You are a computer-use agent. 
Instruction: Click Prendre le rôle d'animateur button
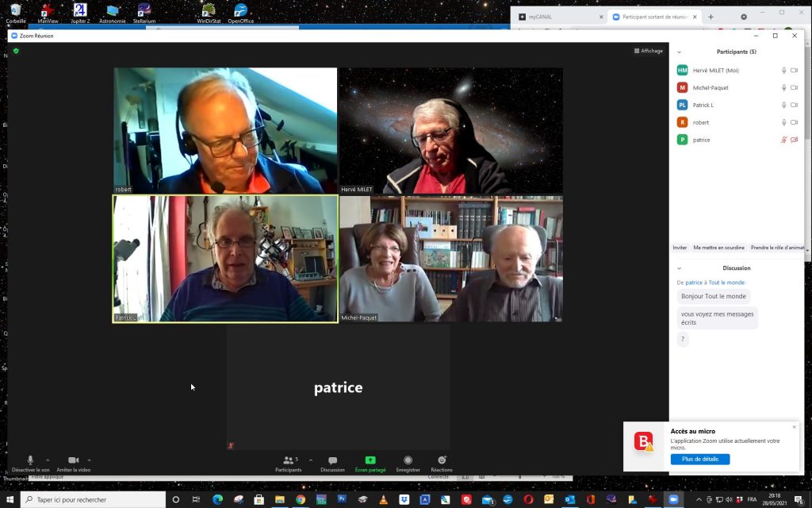[x=777, y=248]
